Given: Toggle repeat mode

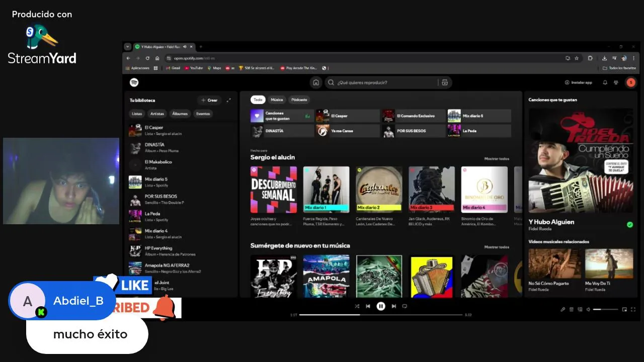Looking at the screenshot, I should [x=405, y=306].
